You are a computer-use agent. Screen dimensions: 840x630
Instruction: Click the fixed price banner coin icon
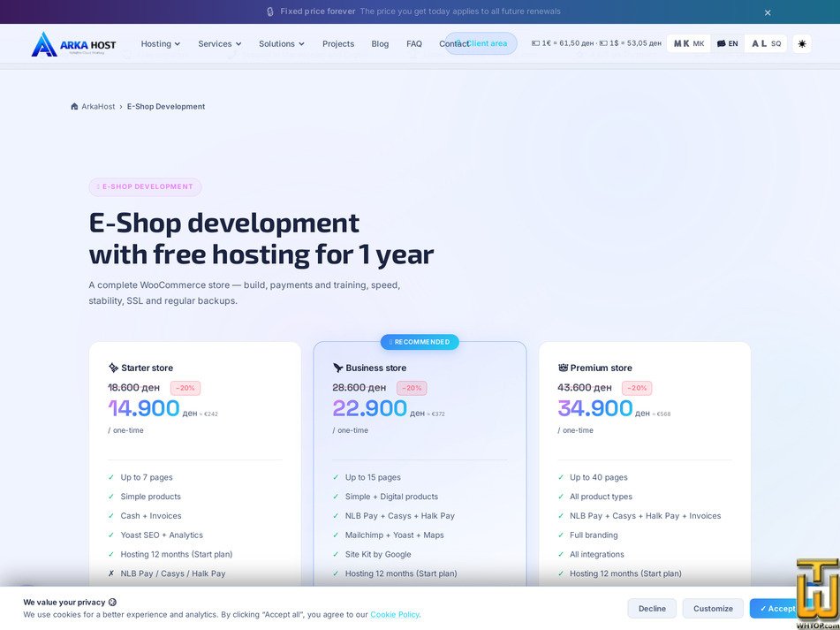(270, 11)
